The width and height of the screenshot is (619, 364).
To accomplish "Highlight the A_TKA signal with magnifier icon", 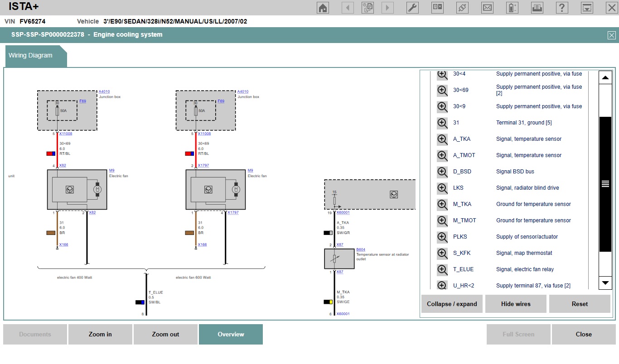I will pos(442,139).
